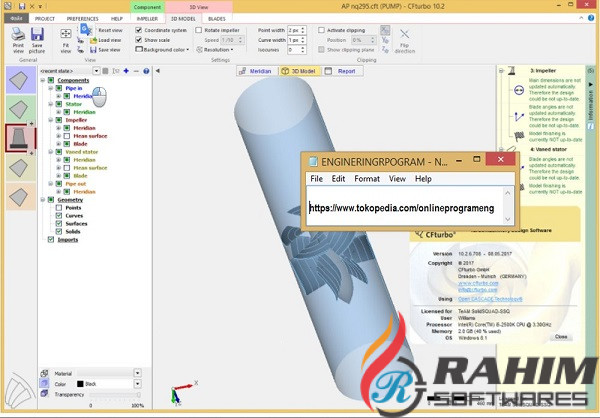Open the Background color dropdown
This screenshot has height=418, width=600.
click(x=163, y=50)
